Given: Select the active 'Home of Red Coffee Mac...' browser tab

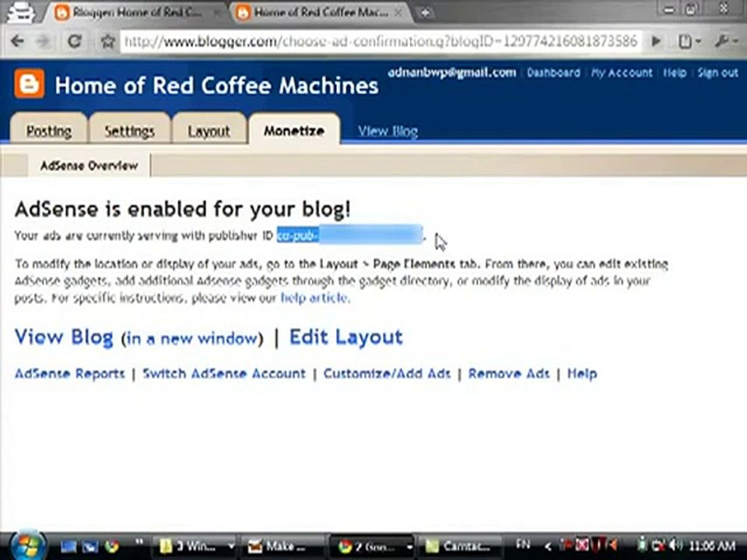Looking at the screenshot, I should pyautogui.click(x=320, y=13).
